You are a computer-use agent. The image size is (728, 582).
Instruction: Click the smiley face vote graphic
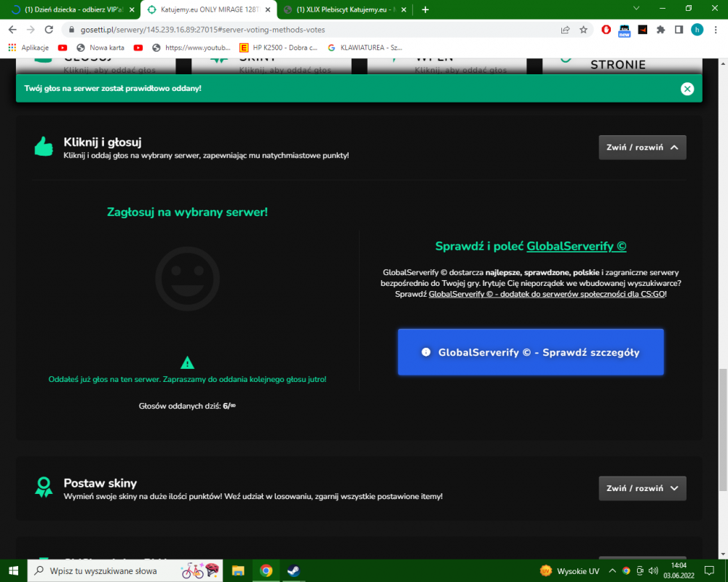click(x=187, y=279)
